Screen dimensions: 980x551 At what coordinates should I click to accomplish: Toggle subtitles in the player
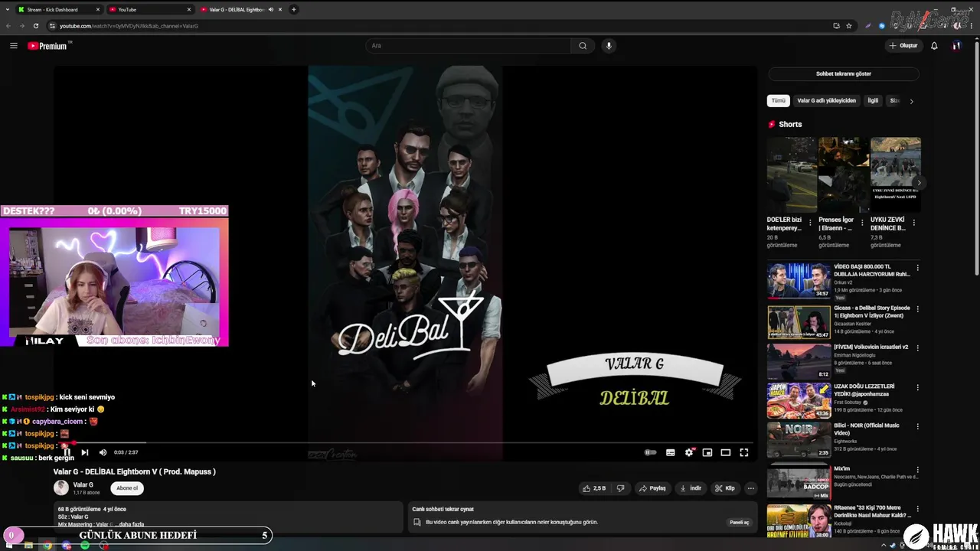coord(671,452)
